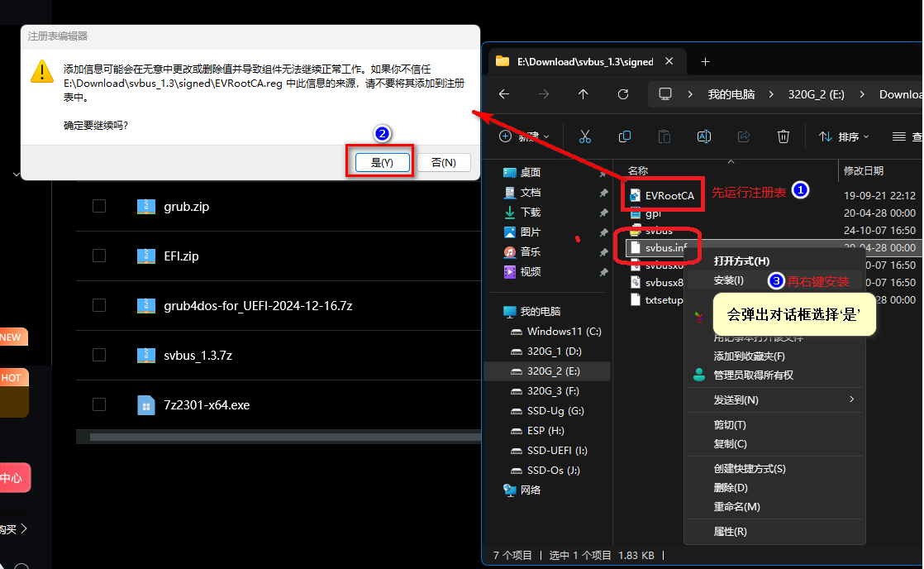
Task: Tick the checkbox beside grub4dos-for_UEFI-2024-12-16.7z
Action: click(x=99, y=305)
